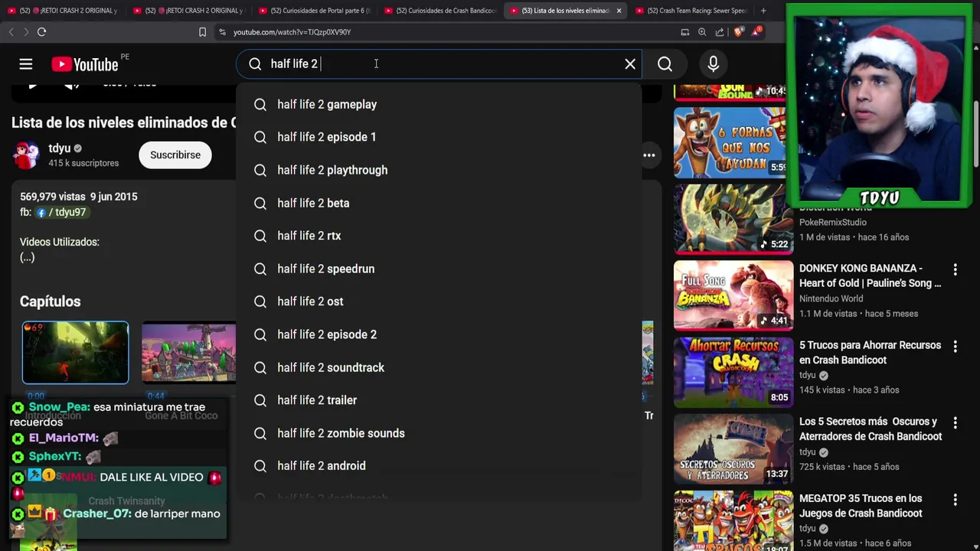Select suggestion half life 2 beta
Screen dimensions: 980x551
tap(439, 203)
